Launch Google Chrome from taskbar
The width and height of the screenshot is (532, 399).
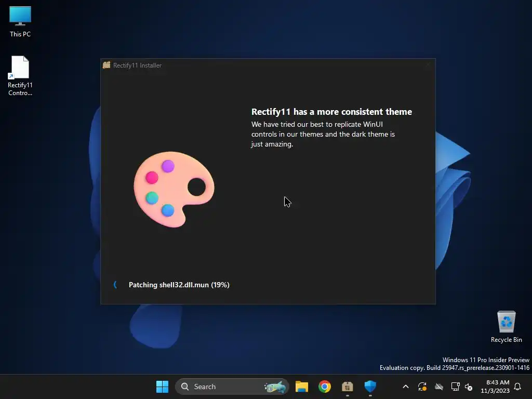coord(324,387)
